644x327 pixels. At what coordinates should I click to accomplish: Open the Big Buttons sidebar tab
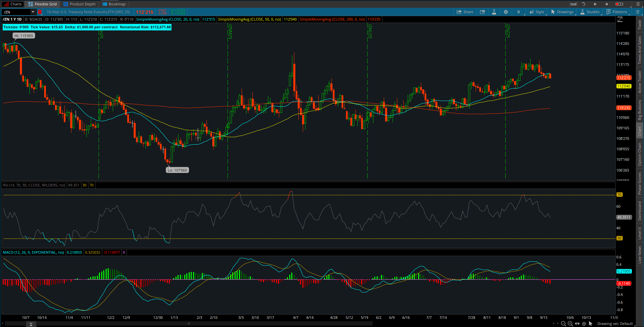pos(640,110)
